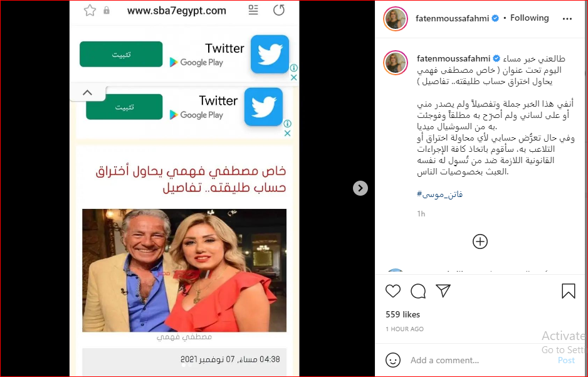Click the top green تثبيت install button
Viewport: 588px width, 377px height.
coord(121,55)
